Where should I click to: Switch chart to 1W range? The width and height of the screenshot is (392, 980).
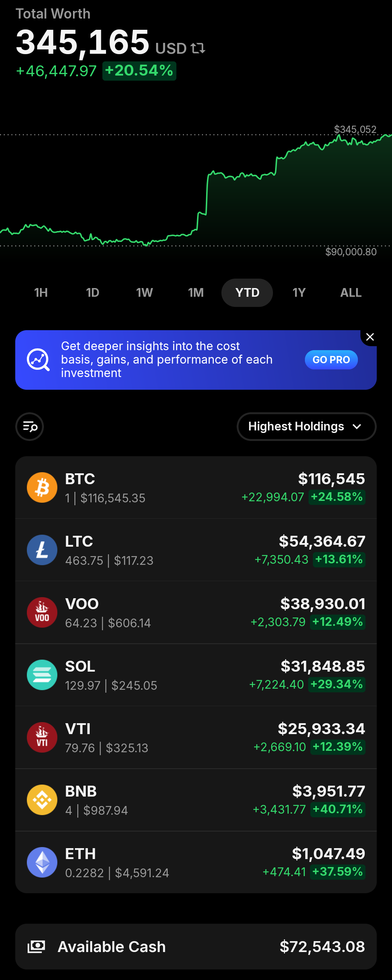point(144,292)
